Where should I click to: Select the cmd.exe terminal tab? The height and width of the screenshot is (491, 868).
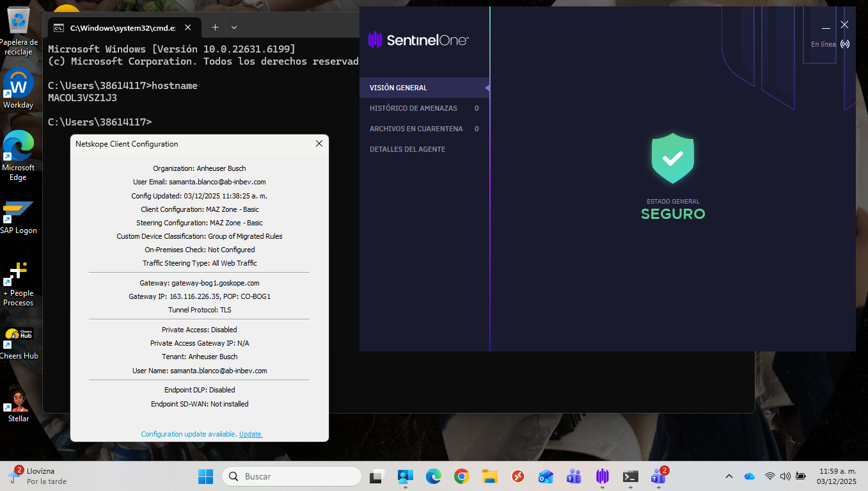pos(125,28)
